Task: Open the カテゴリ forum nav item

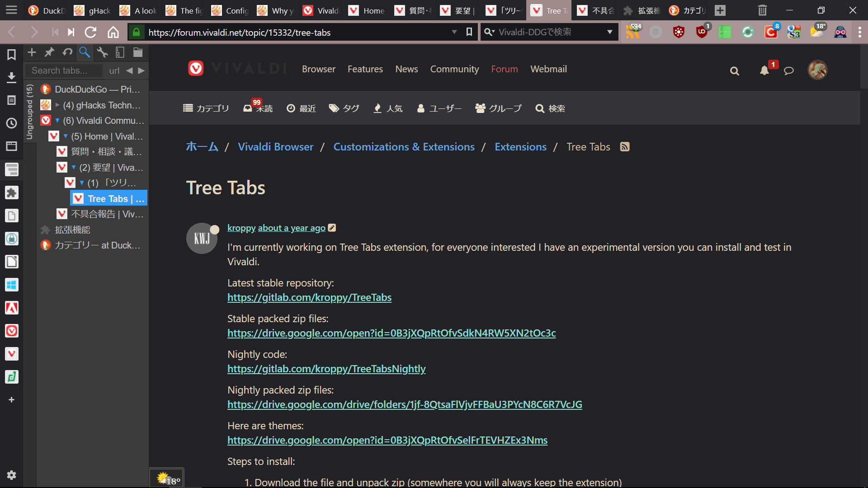Action: (206, 108)
